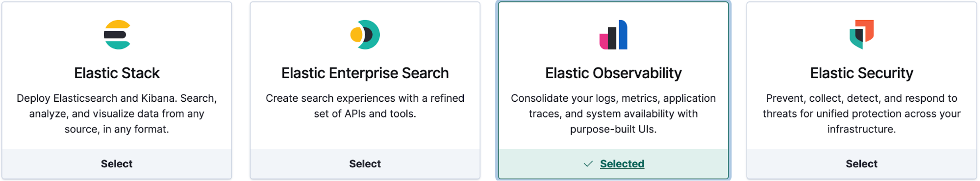Click the Elastic Enterprise Search heading
Screen dimensions: 980x181
pyautogui.click(x=365, y=73)
